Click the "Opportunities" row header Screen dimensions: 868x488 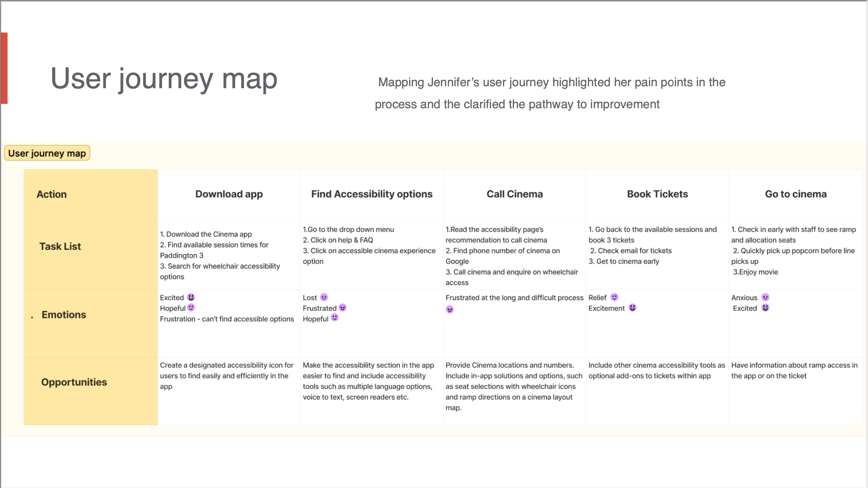tap(74, 382)
